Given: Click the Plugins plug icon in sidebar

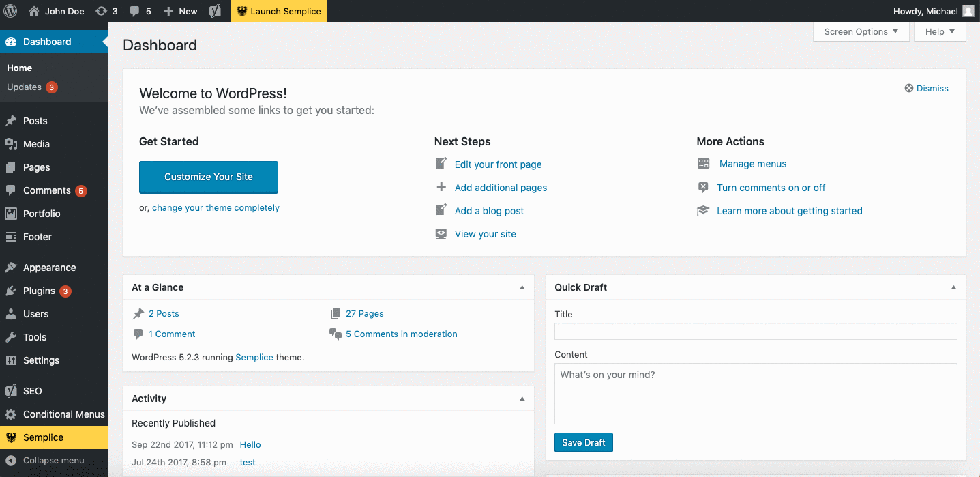Looking at the screenshot, I should pyautogui.click(x=11, y=291).
